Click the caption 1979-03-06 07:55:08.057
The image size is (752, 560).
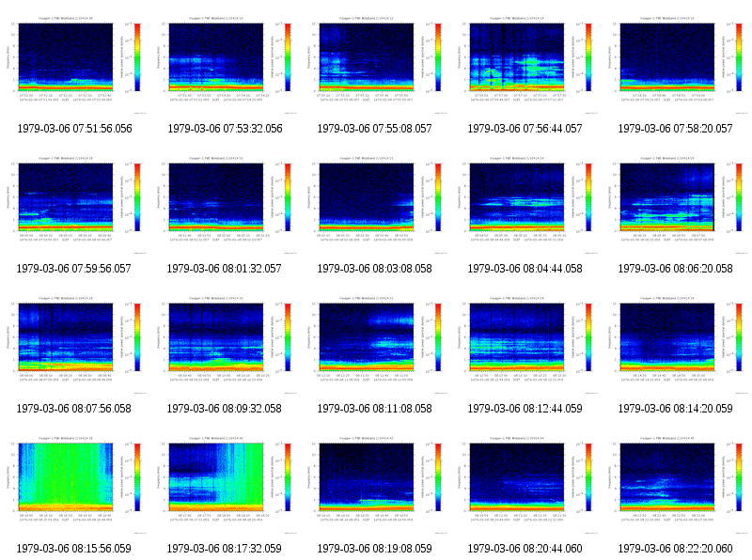(x=374, y=129)
